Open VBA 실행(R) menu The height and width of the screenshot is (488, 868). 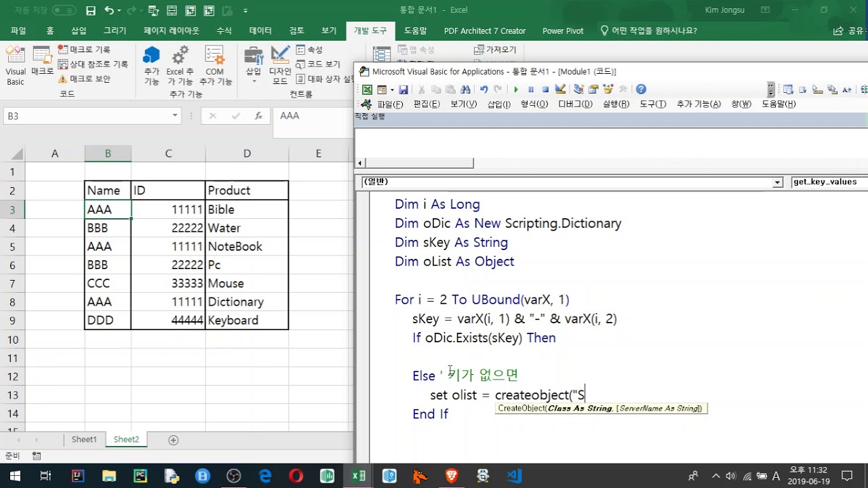pyautogui.click(x=616, y=104)
